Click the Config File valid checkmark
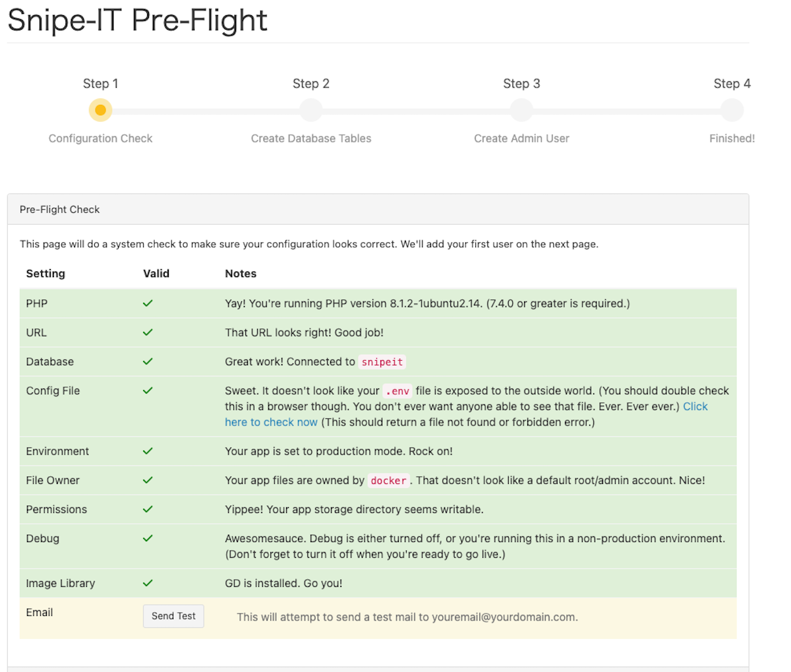Viewport: 791px width, 672px height. [x=148, y=390]
